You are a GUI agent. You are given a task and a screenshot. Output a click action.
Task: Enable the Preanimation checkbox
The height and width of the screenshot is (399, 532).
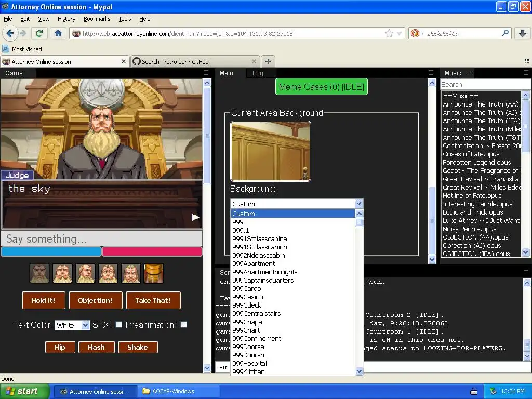[183, 324]
